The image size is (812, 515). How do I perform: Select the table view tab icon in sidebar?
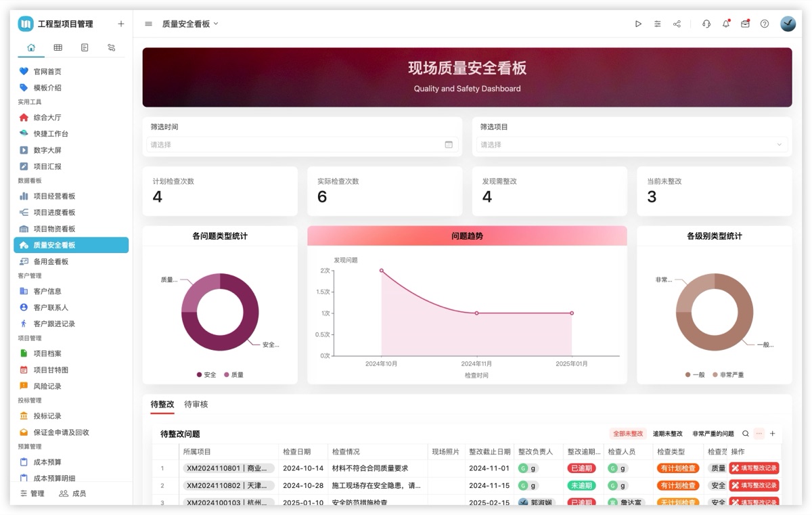tap(58, 47)
